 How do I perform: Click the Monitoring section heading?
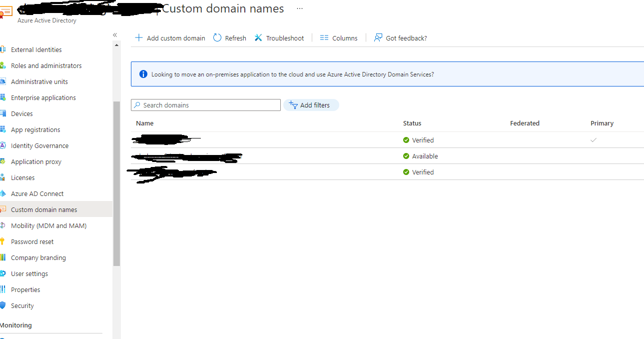point(16,325)
